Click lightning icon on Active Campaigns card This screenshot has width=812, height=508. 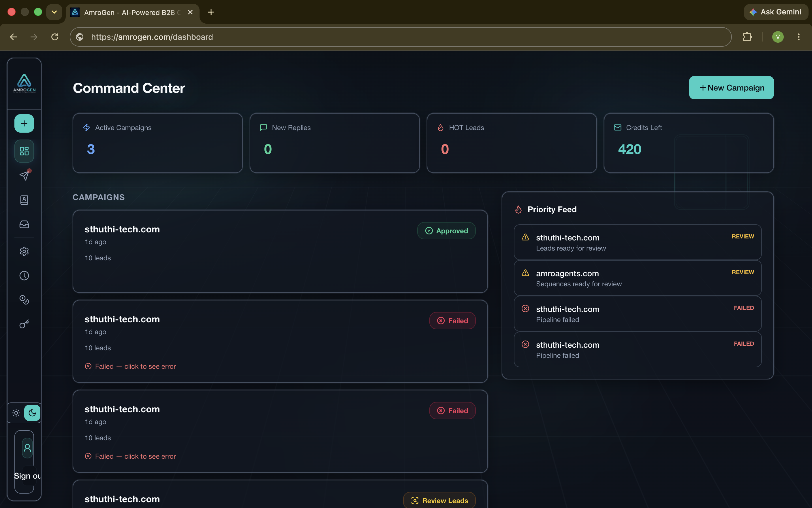[x=87, y=128]
